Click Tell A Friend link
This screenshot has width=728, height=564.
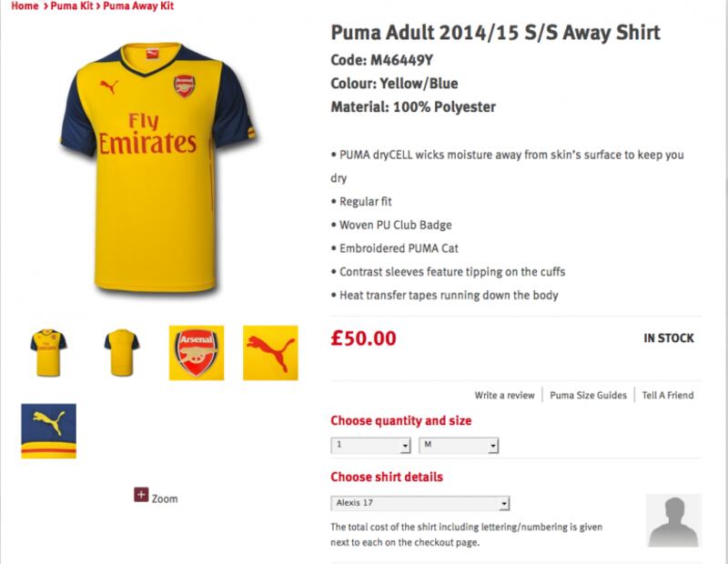pyautogui.click(x=668, y=395)
